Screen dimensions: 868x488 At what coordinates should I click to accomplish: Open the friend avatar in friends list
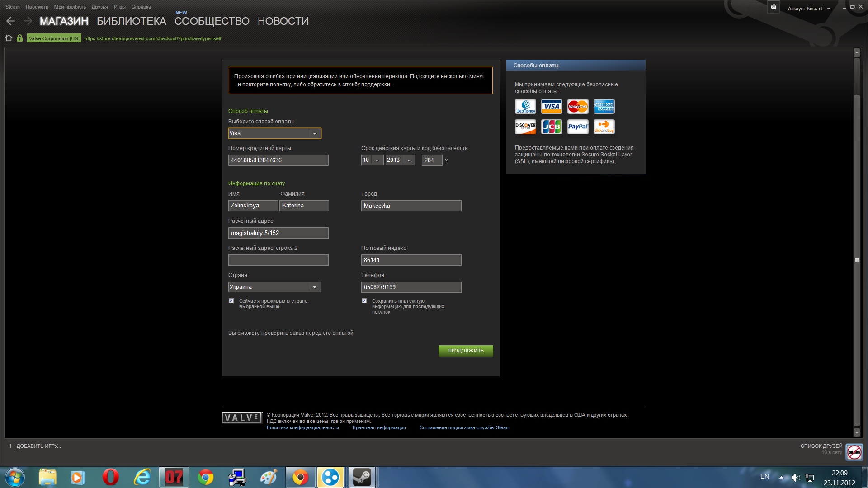pyautogui.click(x=854, y=452)
